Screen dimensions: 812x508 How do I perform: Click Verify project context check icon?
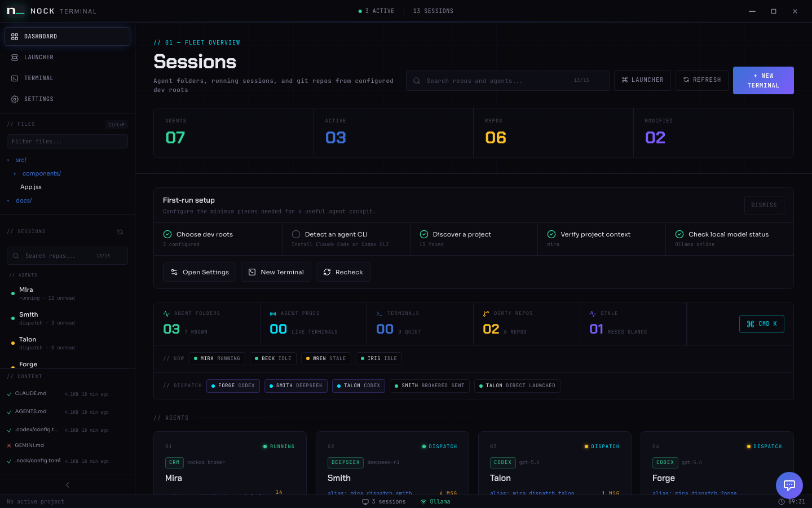551,234
